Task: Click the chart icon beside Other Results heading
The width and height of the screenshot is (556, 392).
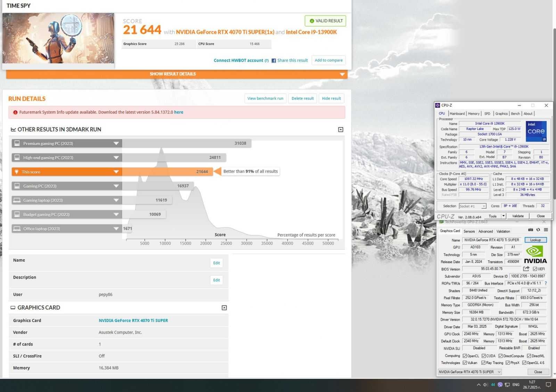Action: pyautogui.click(x=13, y=129)
